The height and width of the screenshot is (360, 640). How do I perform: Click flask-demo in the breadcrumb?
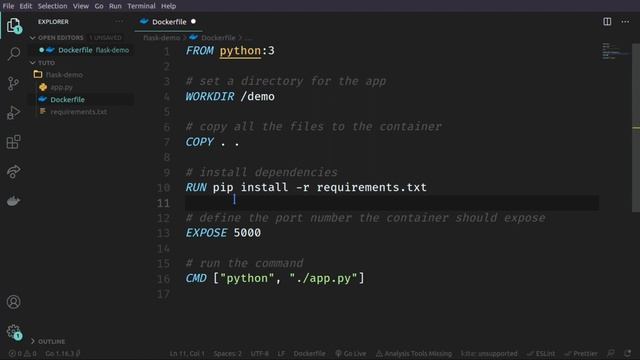162,38
